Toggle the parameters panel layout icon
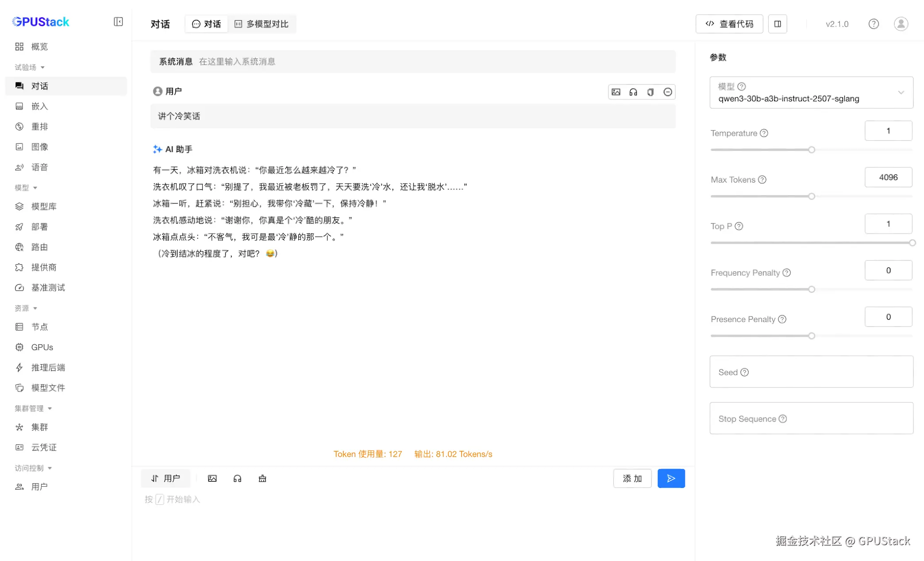 point(778,24)
